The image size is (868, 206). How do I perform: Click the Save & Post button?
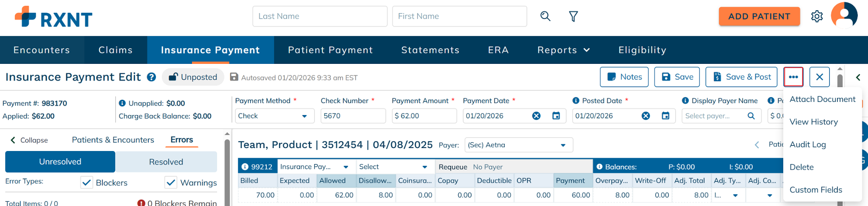[x=741, y=77]
